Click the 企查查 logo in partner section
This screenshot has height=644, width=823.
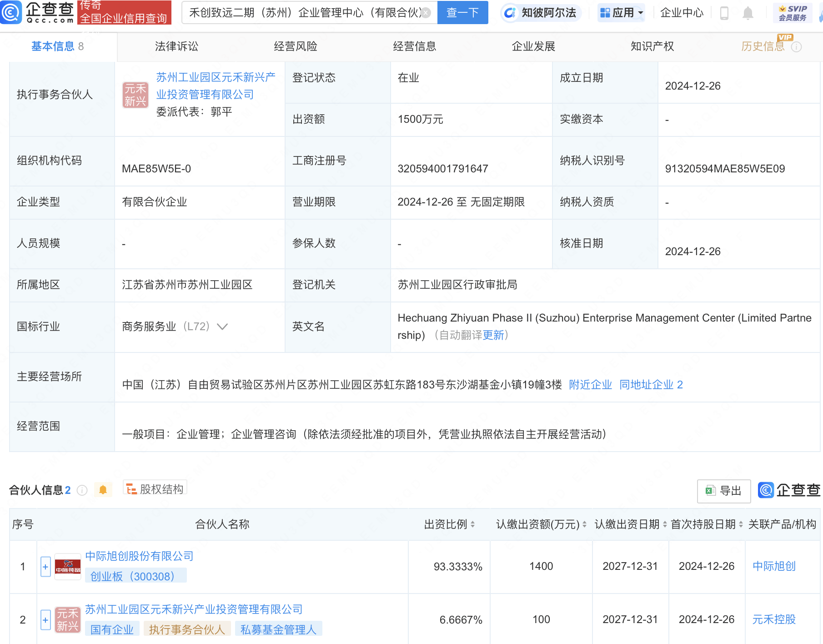[789, 490]
